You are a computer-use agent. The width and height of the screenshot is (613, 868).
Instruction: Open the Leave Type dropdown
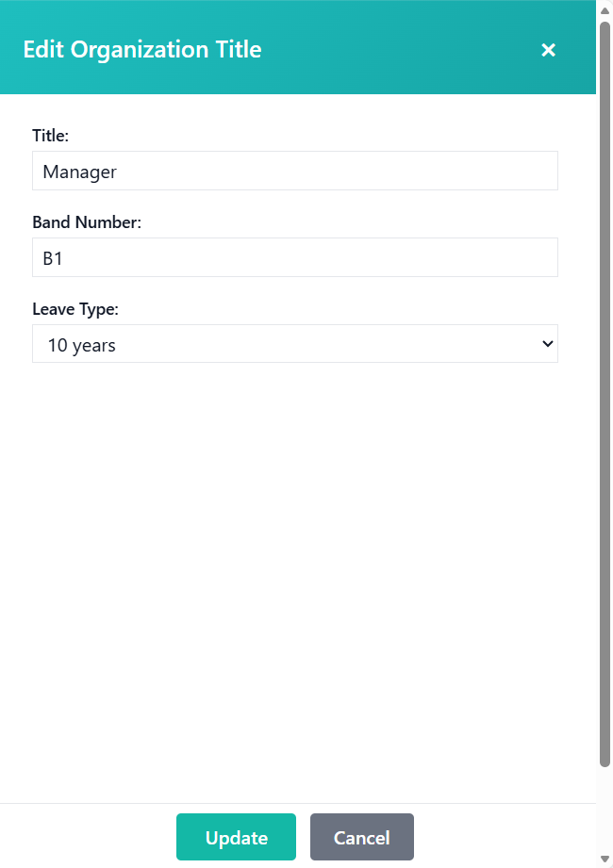click(294, 345)
